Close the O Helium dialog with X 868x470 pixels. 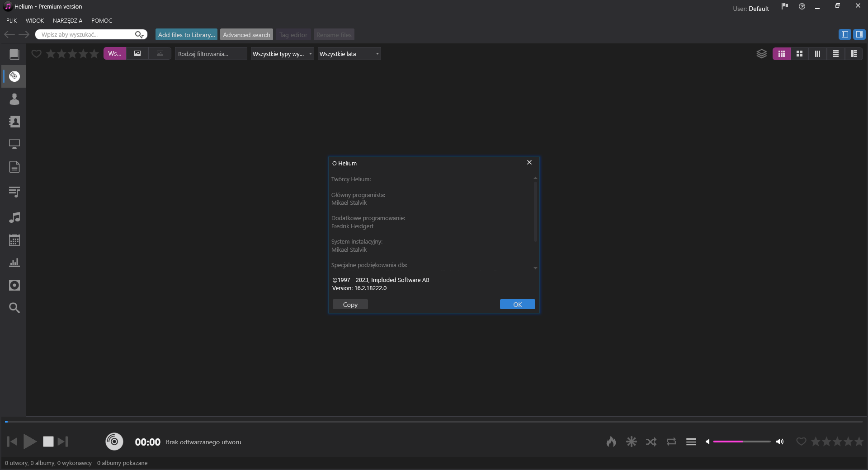click(x=529, y=163)
